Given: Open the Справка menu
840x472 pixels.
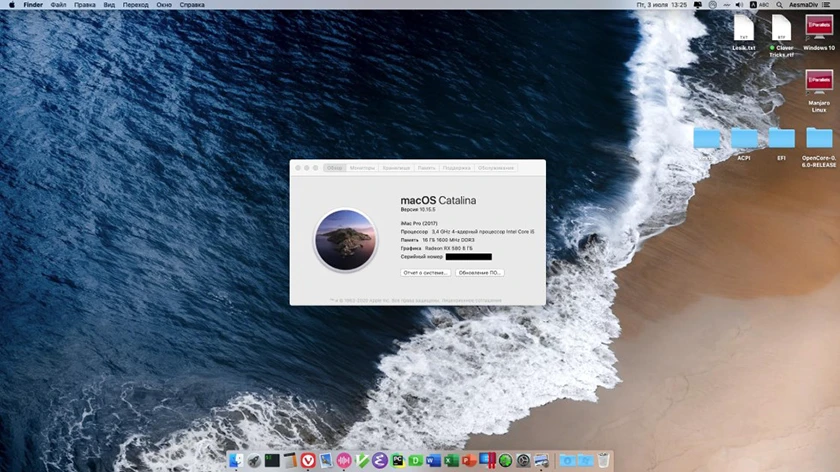Looking at the screenshot, I should 192,5.
